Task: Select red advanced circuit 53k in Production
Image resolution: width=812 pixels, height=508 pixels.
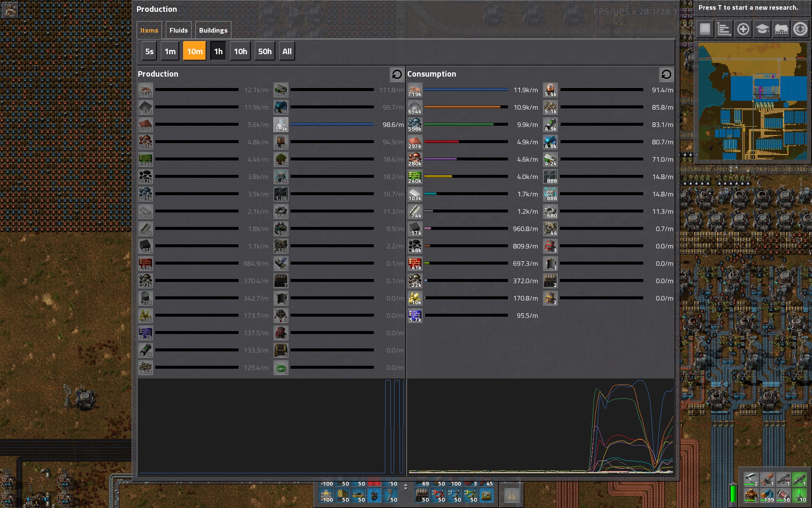Action: [x=145, y=264]
